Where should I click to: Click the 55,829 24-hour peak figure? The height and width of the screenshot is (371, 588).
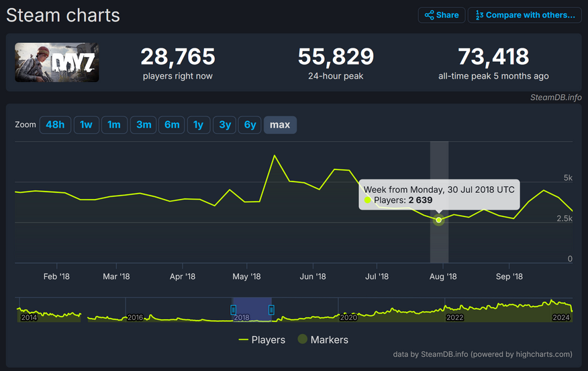click(336, 56)
